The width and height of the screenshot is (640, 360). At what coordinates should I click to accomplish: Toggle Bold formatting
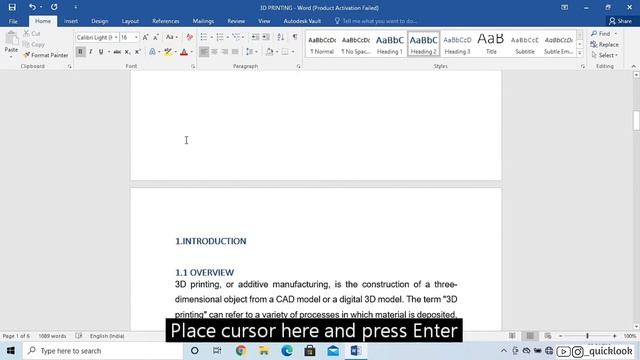point(80,52)
